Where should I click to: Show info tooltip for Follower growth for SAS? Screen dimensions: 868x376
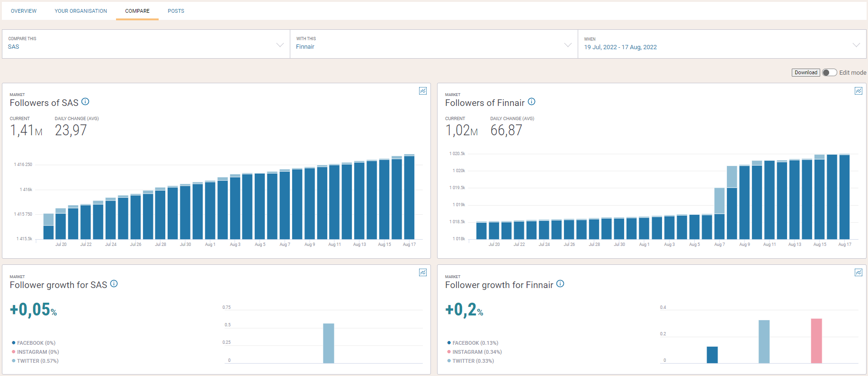pyautogui.click(x=114, y=284)
